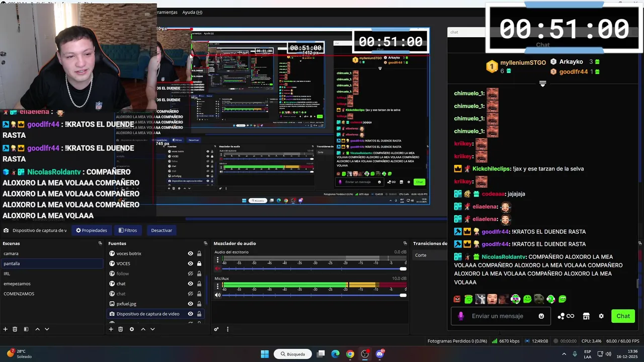
Task: Select the pantalla scene
Action: pos(52,263)
